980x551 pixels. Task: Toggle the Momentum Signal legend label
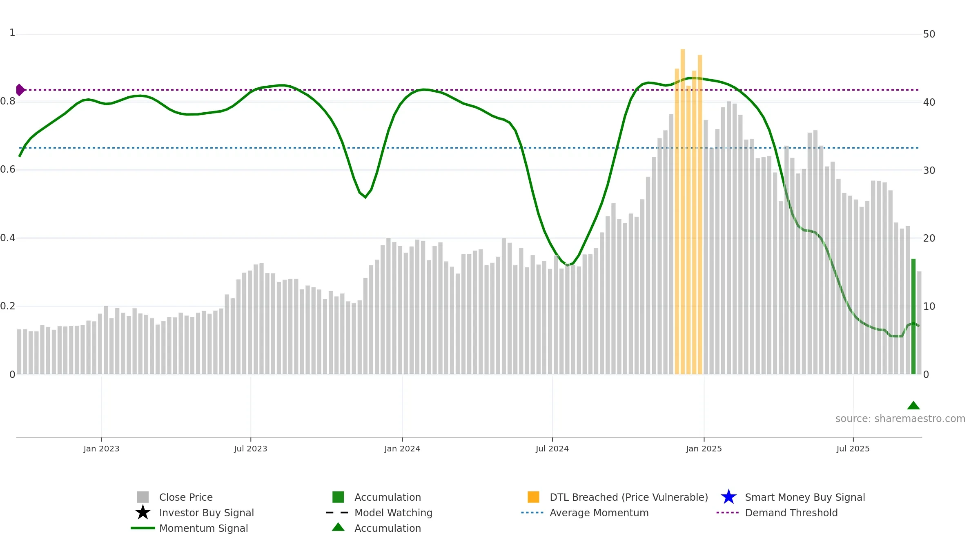coord(203,528)
